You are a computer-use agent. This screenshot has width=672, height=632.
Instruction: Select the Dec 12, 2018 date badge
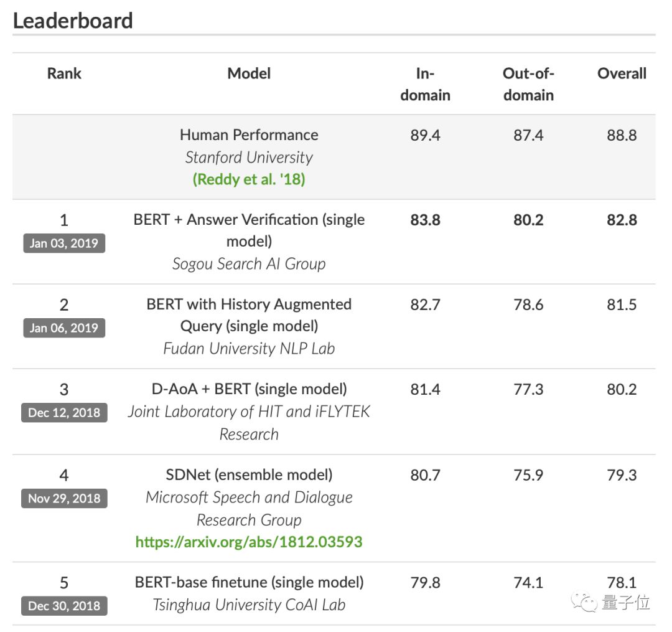coord(64,412)
